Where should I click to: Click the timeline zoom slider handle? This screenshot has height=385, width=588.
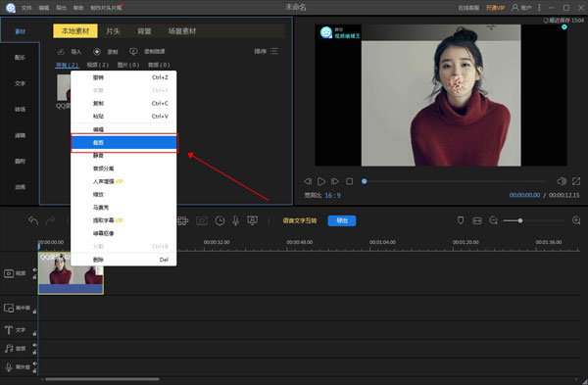point(520,220)
